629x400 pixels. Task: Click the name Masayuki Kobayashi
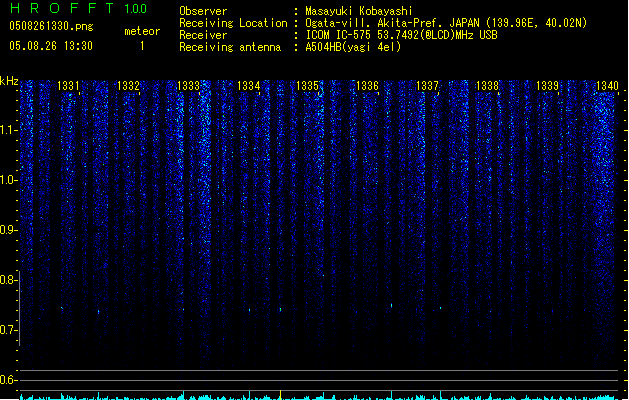point(359,11)
